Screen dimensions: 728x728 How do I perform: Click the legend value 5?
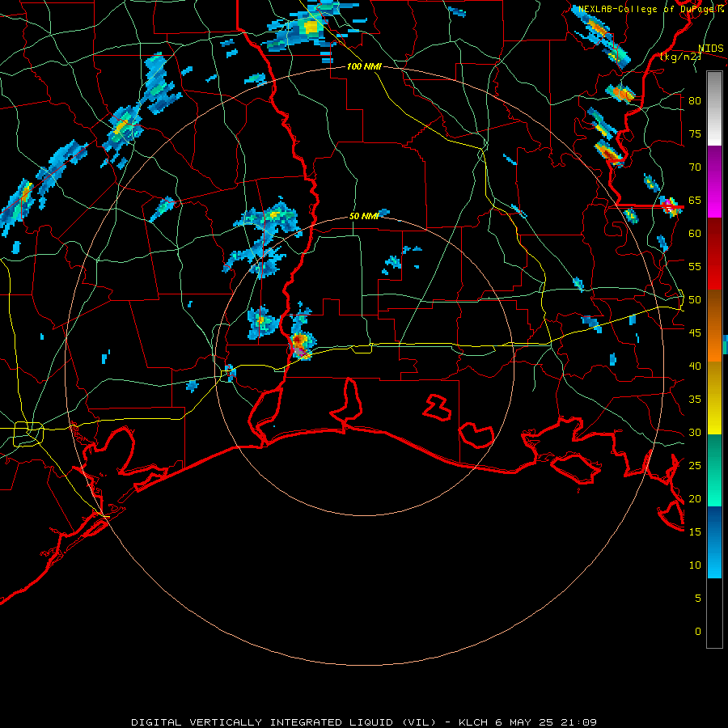point(698,598)
